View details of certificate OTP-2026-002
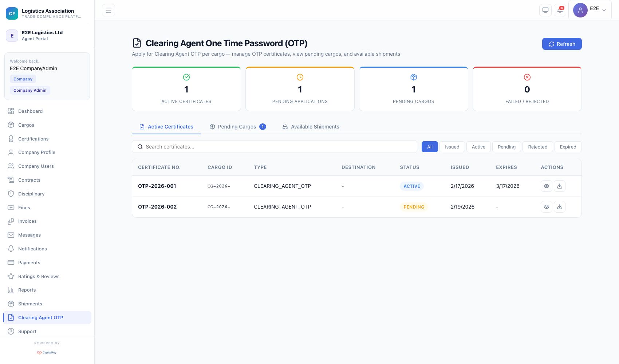This screenshot has width=619, height=364. click(x=547, y=207)
